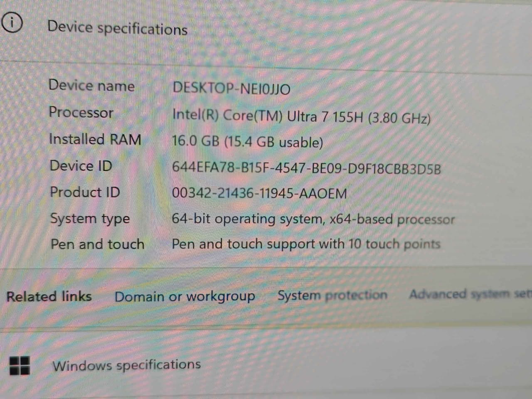
Task: Click the Installed RAM label
Action: click(x=95, y=139)
